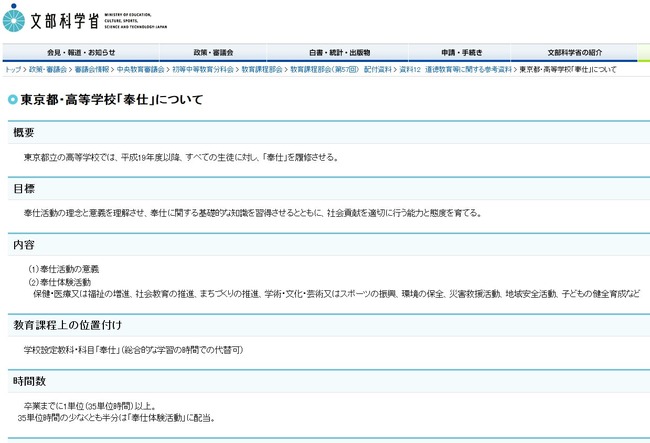Viewport: 650px width, 443px height.
Task: Click the line starting 35単位時間の少なくとも半分は
Action: click(117, 418)
